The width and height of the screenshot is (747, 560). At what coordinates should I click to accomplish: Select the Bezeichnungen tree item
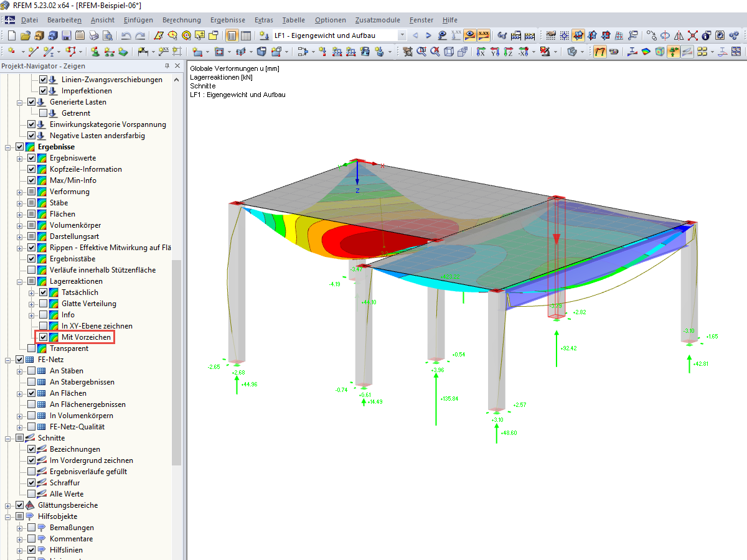tap(75, 449)
